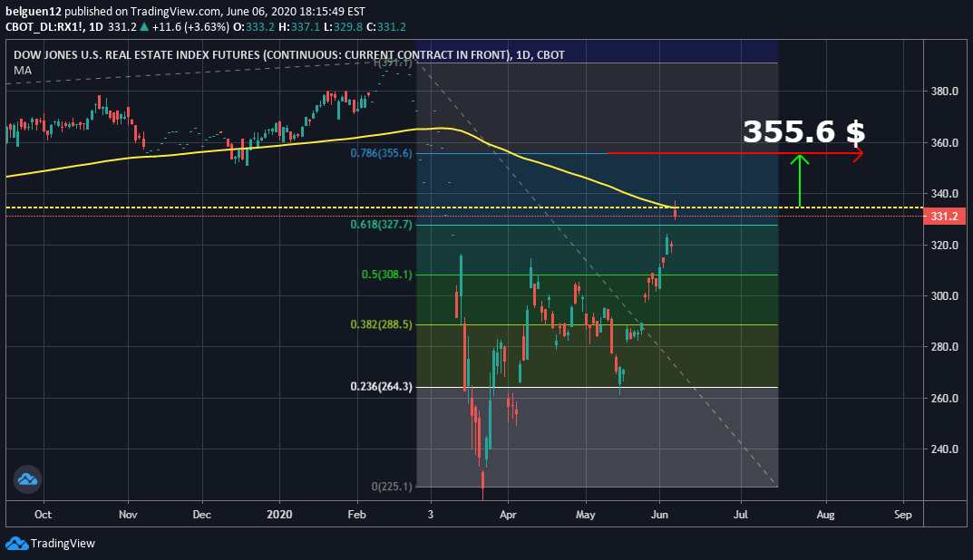Click the large 355.6 $ target annotation

803,131
